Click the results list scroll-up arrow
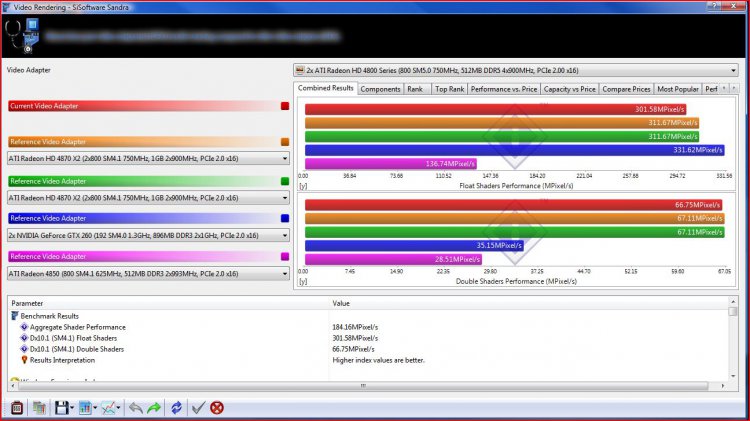This screenshot has height=421, width=750. (x=733, y=301)
